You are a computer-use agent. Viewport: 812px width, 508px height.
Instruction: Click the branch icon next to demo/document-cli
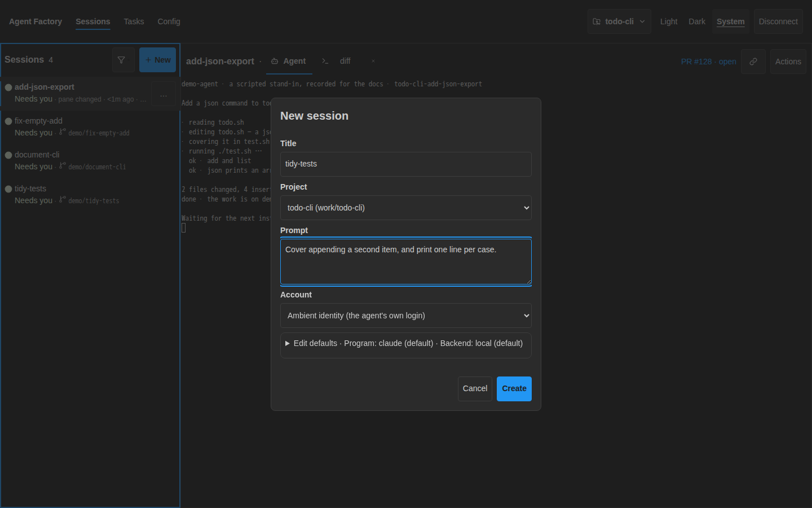(x=63, y=166)
